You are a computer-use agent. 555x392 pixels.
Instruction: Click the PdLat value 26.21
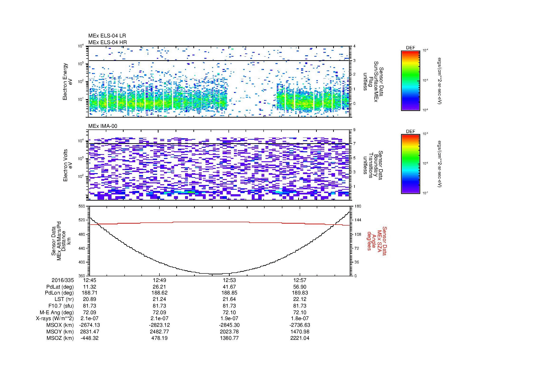(x=159, y=287)
